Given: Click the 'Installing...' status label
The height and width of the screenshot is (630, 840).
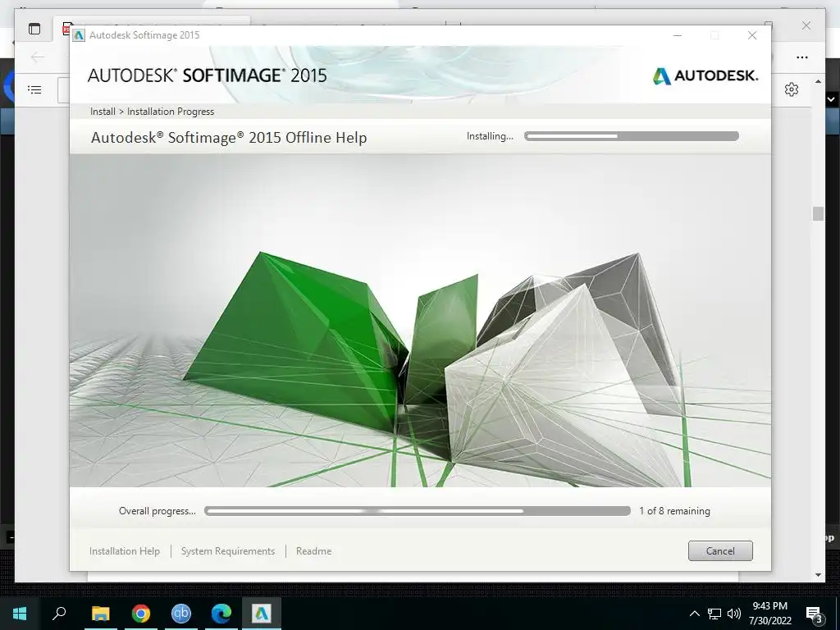Looking at the screenshot, I should click(490, 136).
